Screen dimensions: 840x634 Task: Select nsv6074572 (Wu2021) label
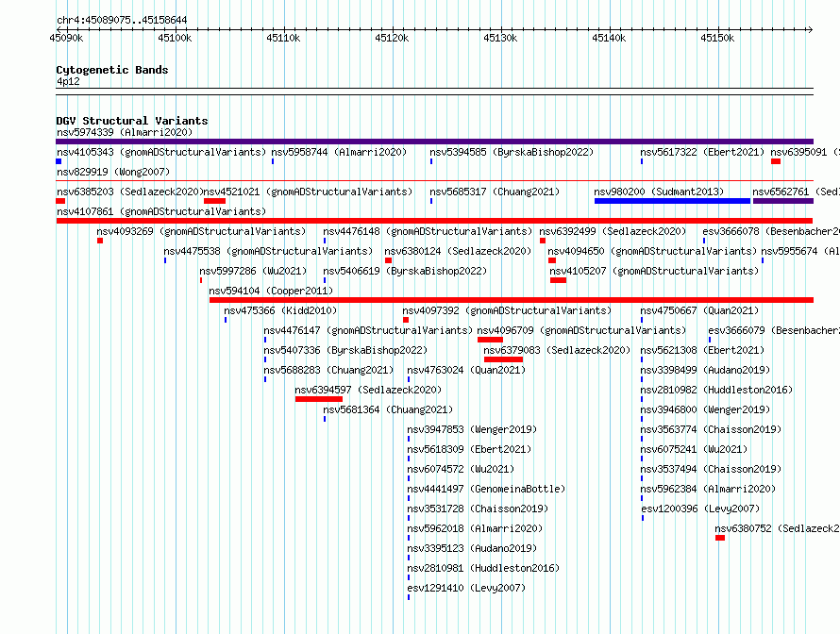[461, 469]
